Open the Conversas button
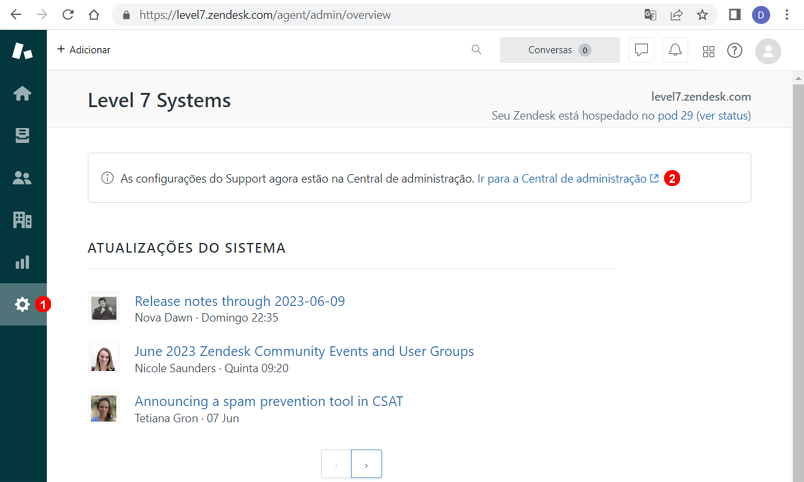The width and height of the screenshot is (804, 482). pos(559,50)
